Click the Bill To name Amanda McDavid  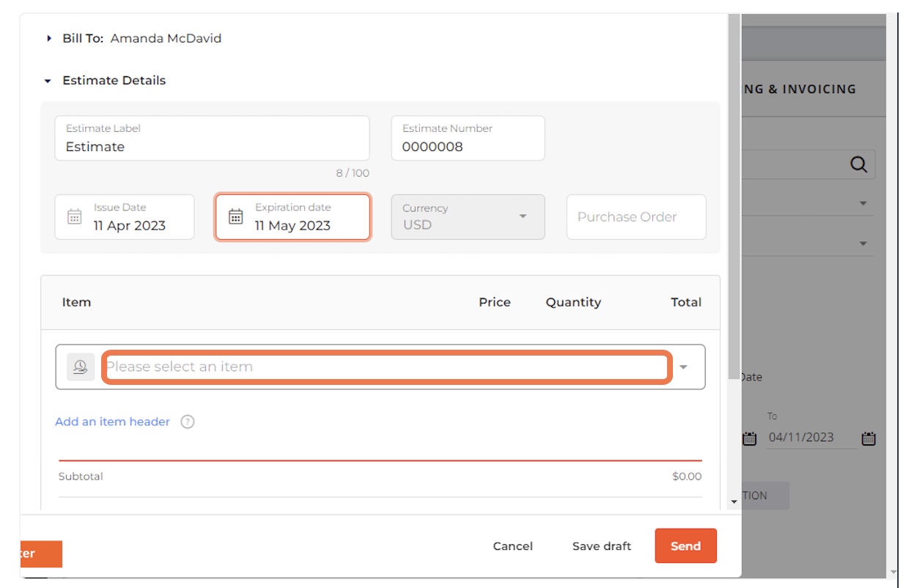click(166, 38)
